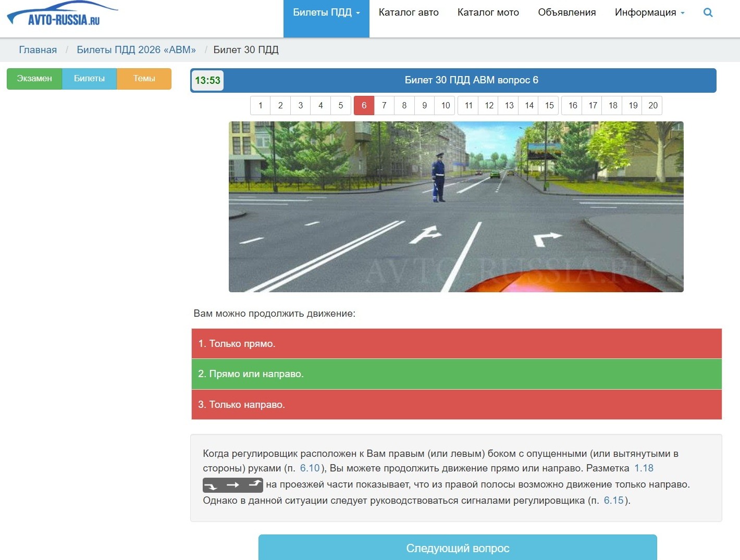
Task: Click the road marking 1.18 icon
Action: [x=233, y=485]
